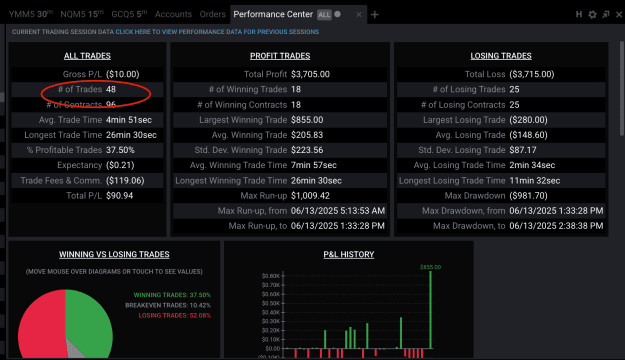Switch to the YMM5 30m chart tab
Image resolution: width=625 pixels, height=360 pixels.
[x=30, y=14]
